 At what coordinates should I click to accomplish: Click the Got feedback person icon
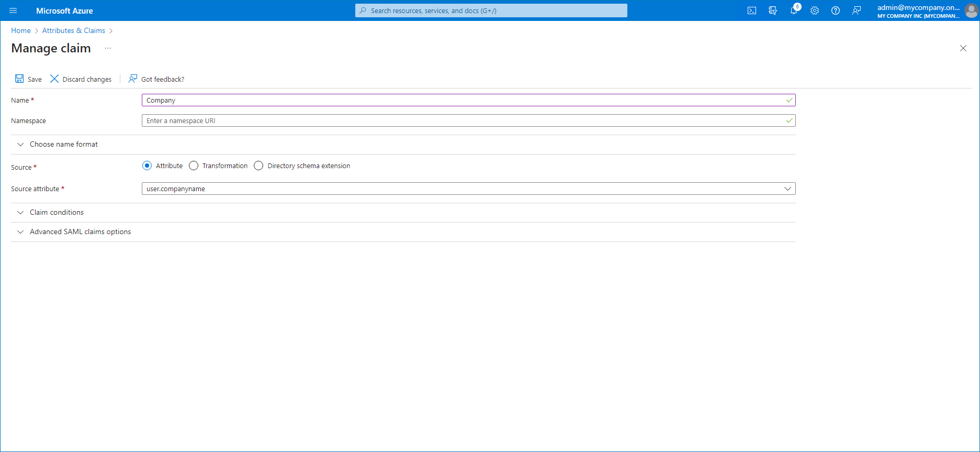click(x=133, y=79)
